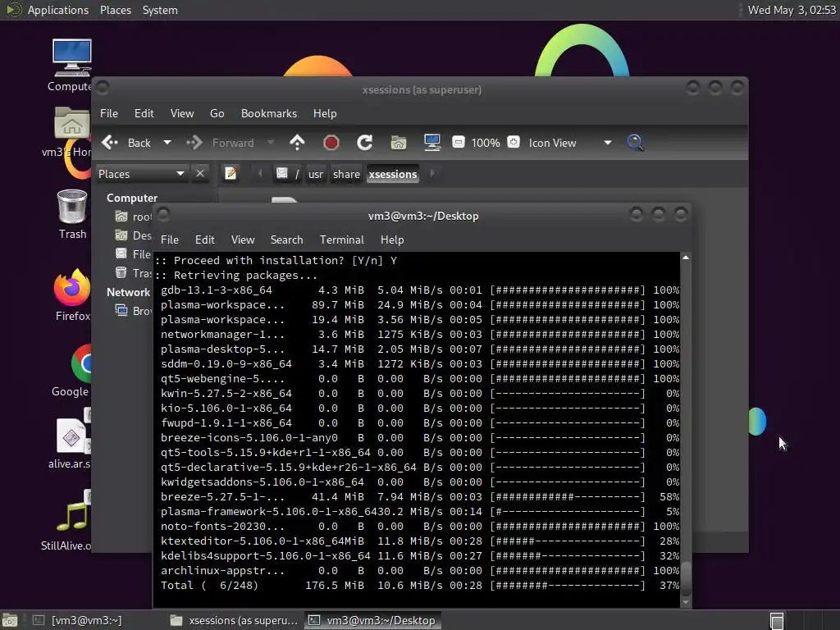Viewport: 840px width, 630px height.
Task: Open Home folder via toolbar icon
Action: (x=398, y=143)
